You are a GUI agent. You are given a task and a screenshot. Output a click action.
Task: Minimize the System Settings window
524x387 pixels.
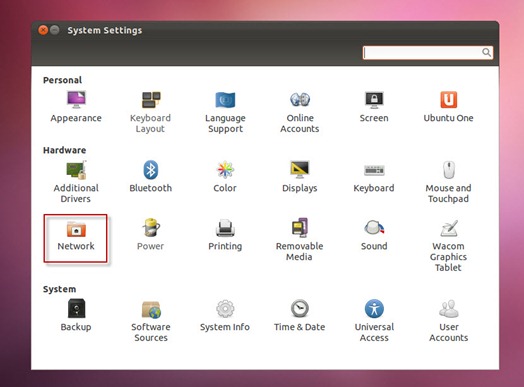click(55, 30)
